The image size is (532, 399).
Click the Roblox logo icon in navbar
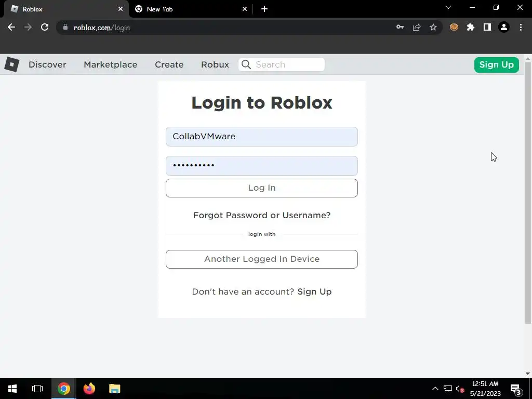coord(12,64)
